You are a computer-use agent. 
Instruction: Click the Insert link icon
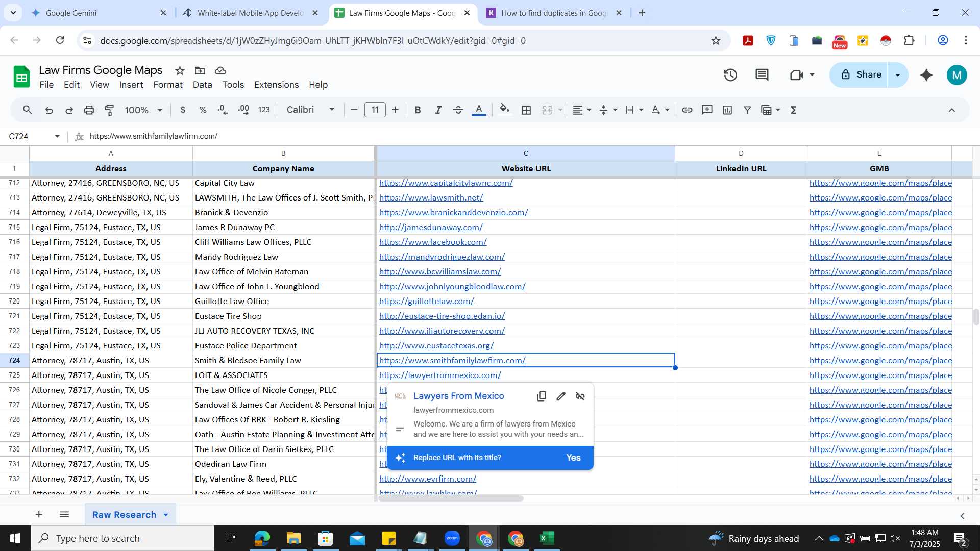pos(687,110)
